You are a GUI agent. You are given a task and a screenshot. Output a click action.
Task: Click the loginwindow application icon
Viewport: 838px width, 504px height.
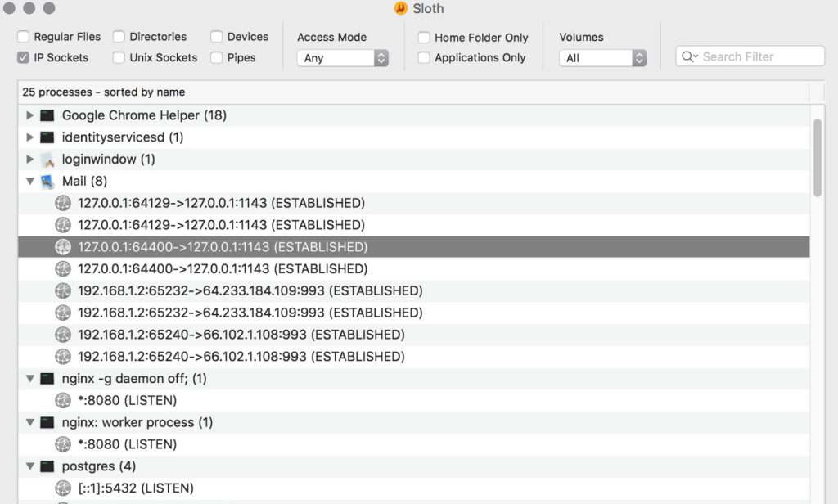(47, 160)
